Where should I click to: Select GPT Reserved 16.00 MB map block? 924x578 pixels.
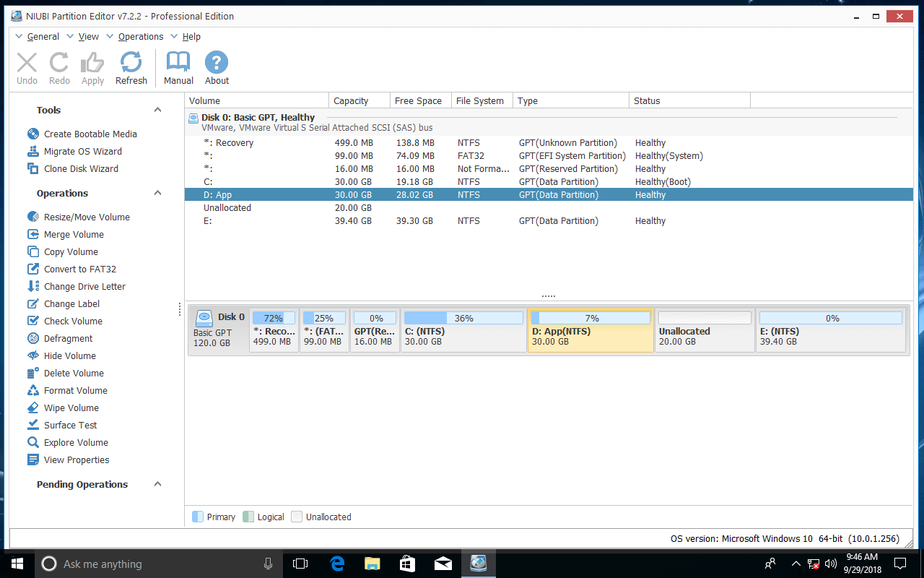click(375, 330)
